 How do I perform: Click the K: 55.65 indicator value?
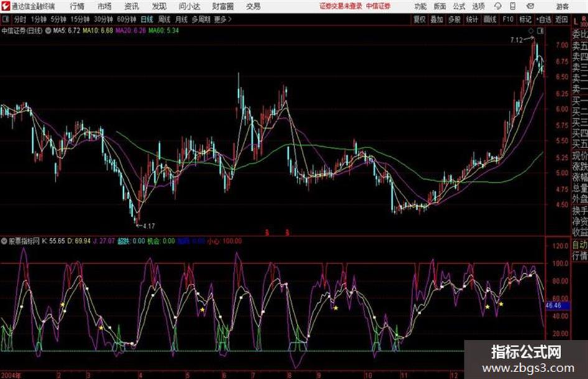[54, 241]
